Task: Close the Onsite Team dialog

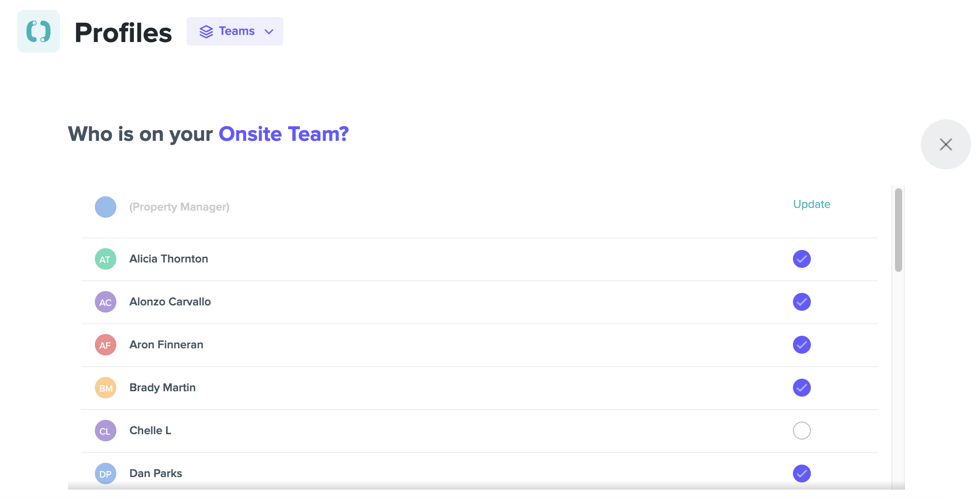Action: coord(946,144)
